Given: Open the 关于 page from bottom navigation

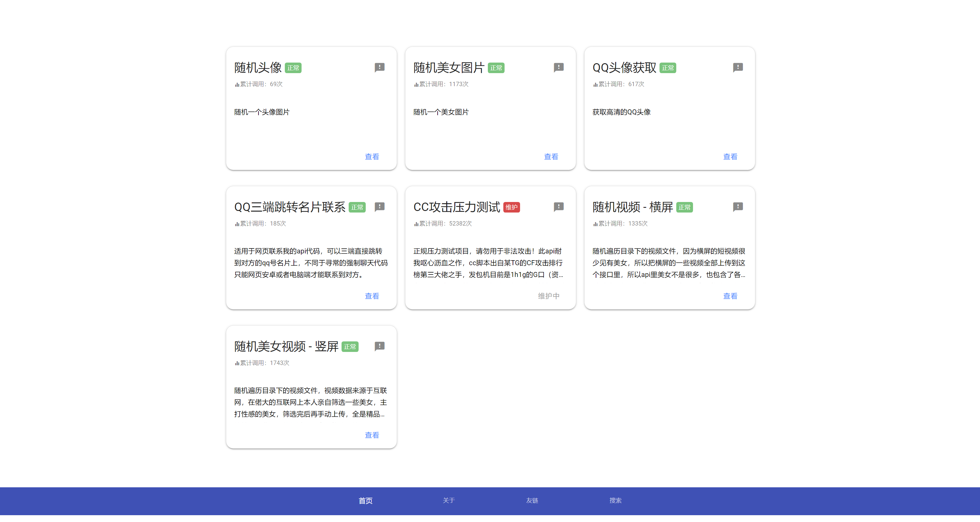Looking at the screenshot, I should (448, 501).
